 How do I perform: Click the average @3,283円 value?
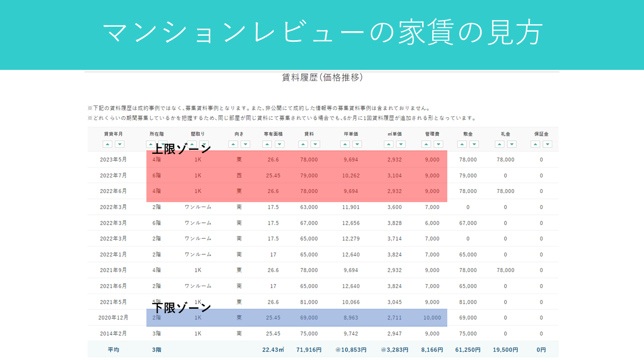coord(394,349)
